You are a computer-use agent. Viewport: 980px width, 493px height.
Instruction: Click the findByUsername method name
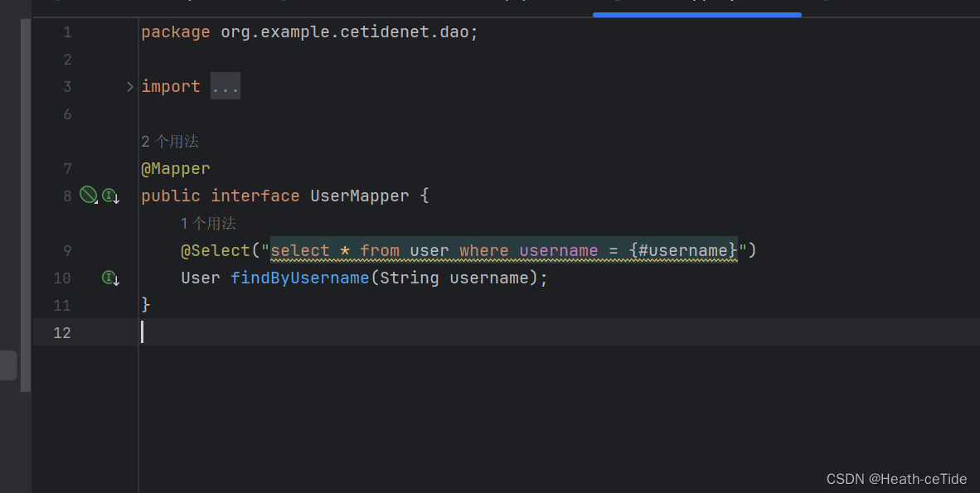300,278
